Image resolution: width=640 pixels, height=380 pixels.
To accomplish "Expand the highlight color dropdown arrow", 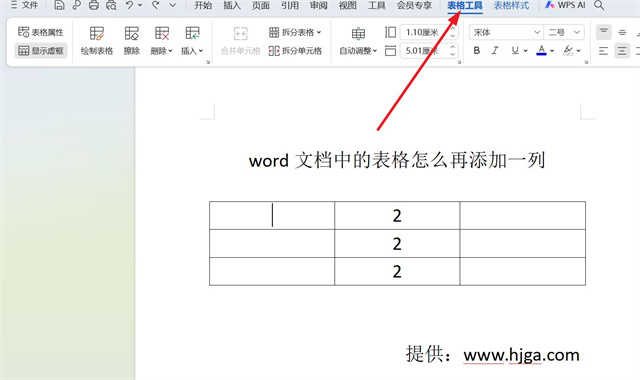I will (578, 51).
